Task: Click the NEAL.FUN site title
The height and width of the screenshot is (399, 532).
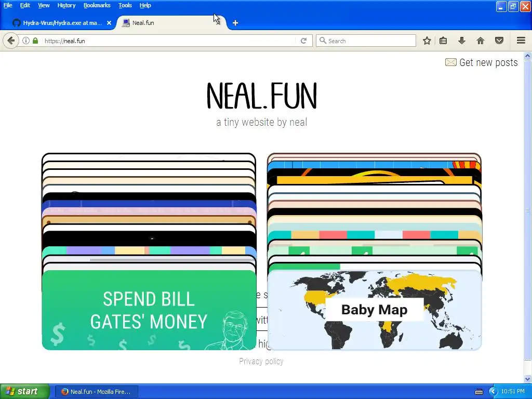Action: (x=262, y=96)
